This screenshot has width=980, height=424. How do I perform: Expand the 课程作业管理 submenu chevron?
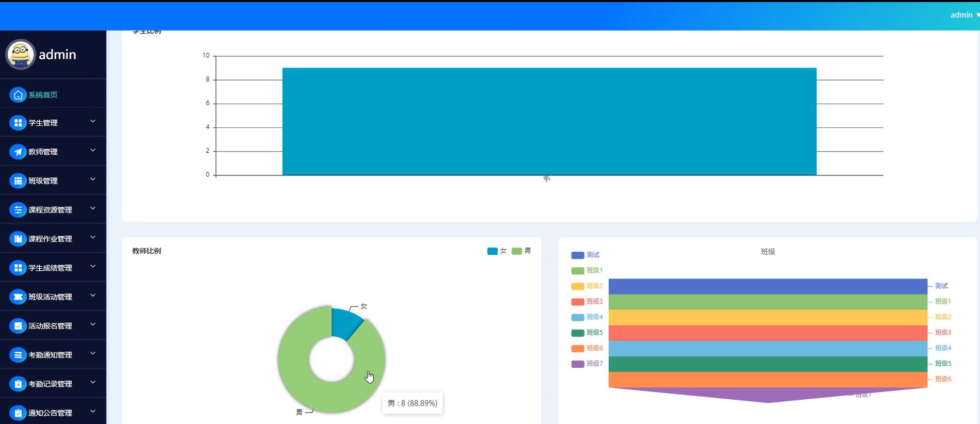pyautogui.click(x=93, y=237)
